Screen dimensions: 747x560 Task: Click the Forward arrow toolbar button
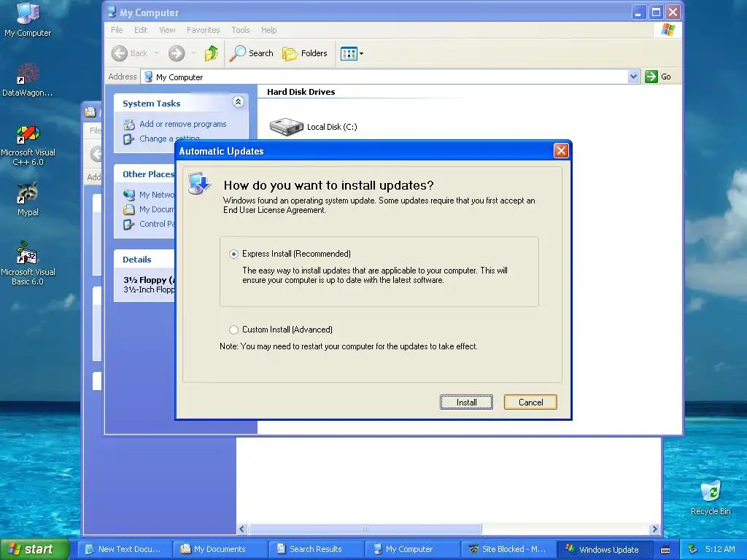click(x=177, y=53)
